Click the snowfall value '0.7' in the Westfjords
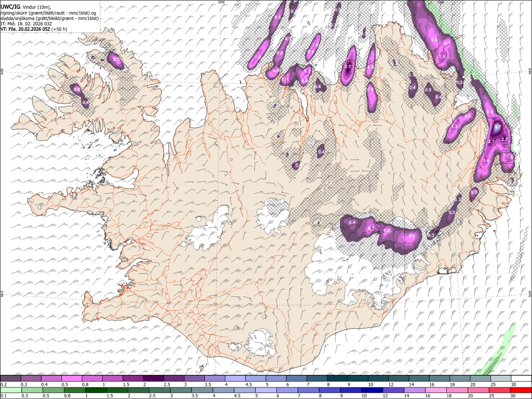 [x=117, y=59]
